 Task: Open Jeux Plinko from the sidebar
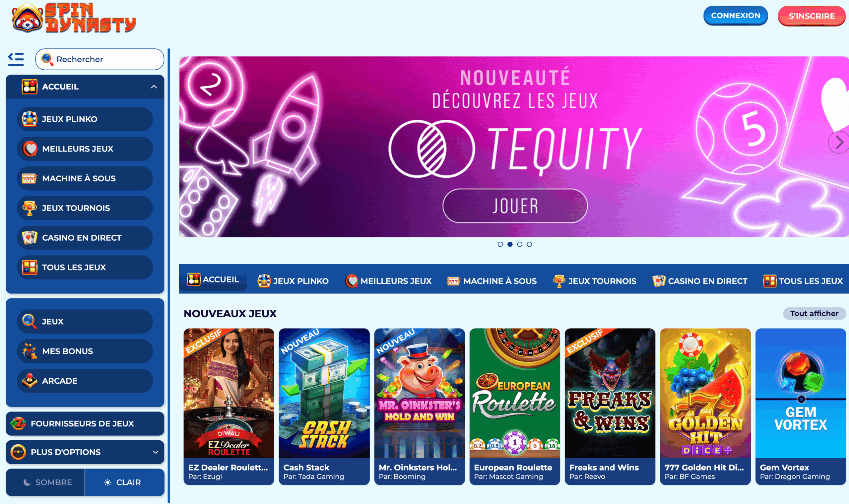[x=85, y=119]
